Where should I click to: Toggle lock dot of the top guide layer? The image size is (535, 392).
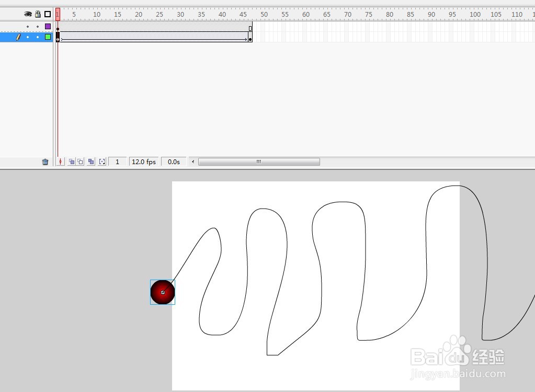[x=38, y=27]
